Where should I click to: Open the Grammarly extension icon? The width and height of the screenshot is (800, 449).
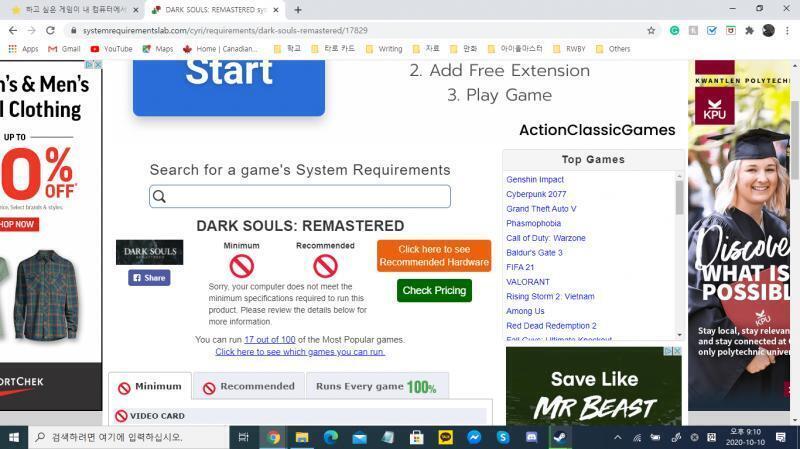pyautogui.click(x=674, y=31)
